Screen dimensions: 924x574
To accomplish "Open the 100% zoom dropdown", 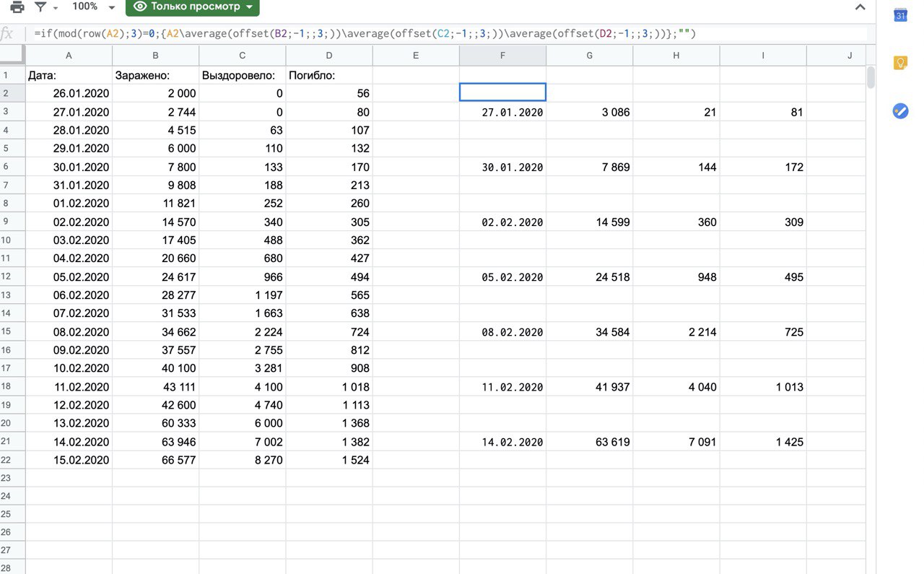I will click(94, 6).
